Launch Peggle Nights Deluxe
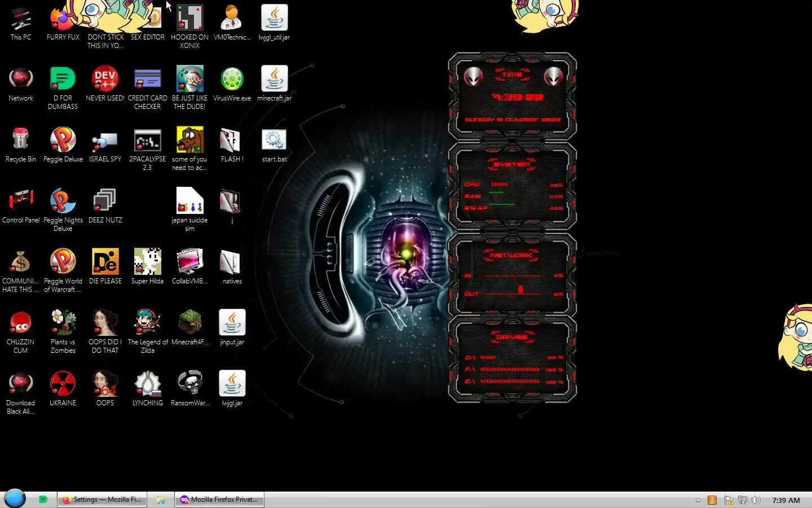Screen dimensions: 812x508 click(x=63, y=209)
